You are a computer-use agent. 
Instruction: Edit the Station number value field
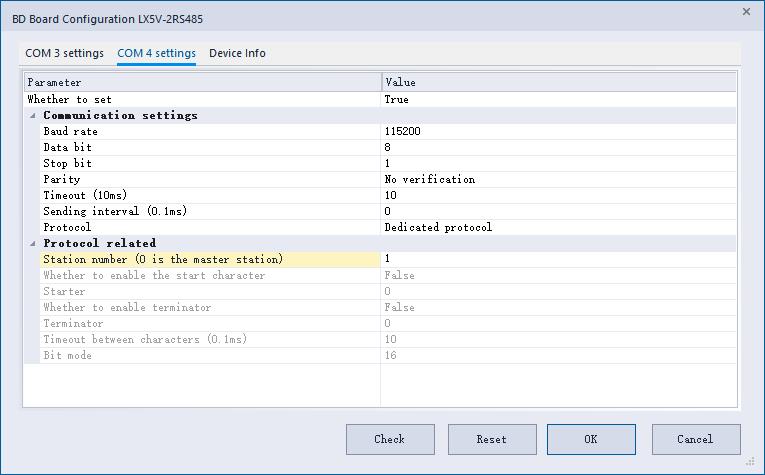(x=560, y=259)
